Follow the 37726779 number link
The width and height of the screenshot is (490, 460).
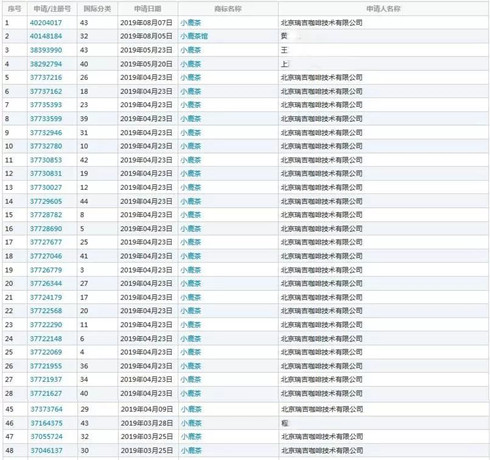click(46, 270)
